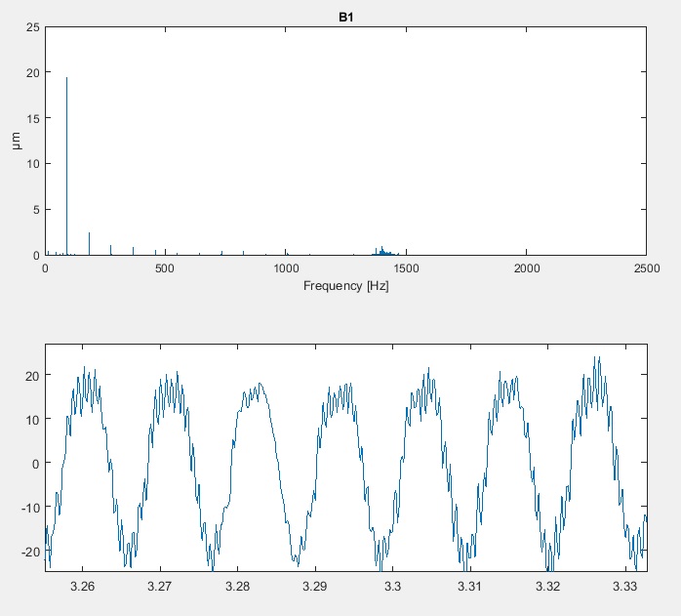This screenshot has width=681, height=616.
Task: Click the plot title B1
Action: click(x=345, y=18)
